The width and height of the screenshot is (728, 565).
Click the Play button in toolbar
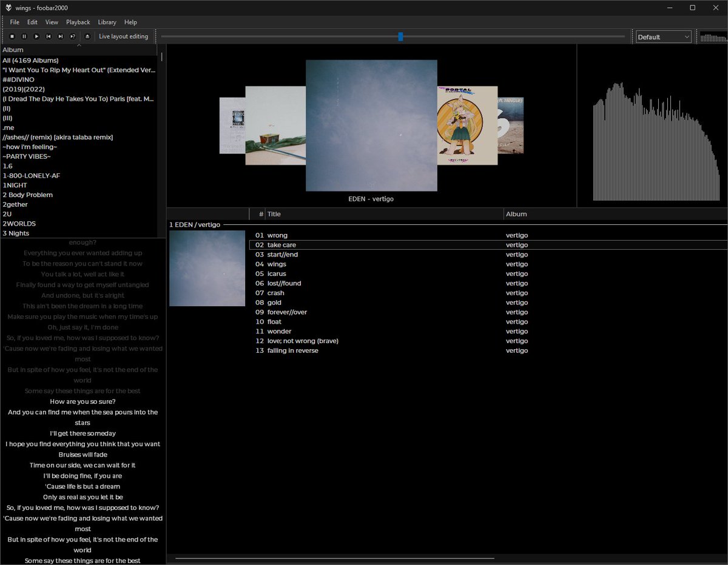click(x=36, y=36)
